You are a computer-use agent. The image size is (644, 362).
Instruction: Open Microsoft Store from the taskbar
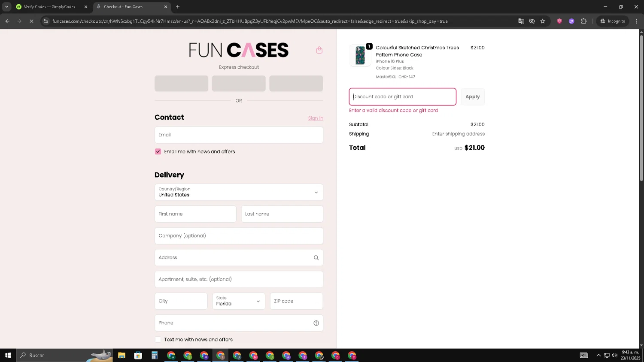pos(138,355)
